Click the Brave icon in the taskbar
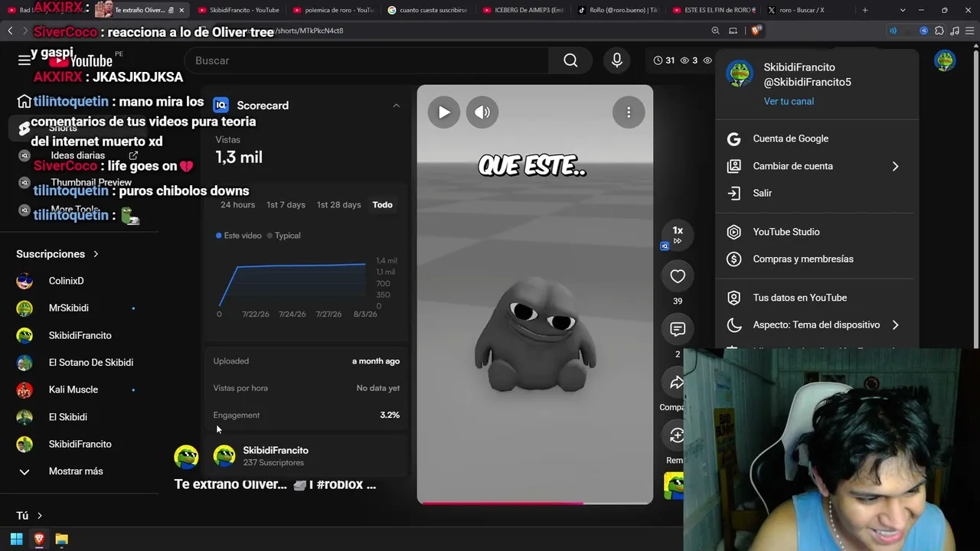This screenshot has height=551, width=980. (x=39, y=539)
